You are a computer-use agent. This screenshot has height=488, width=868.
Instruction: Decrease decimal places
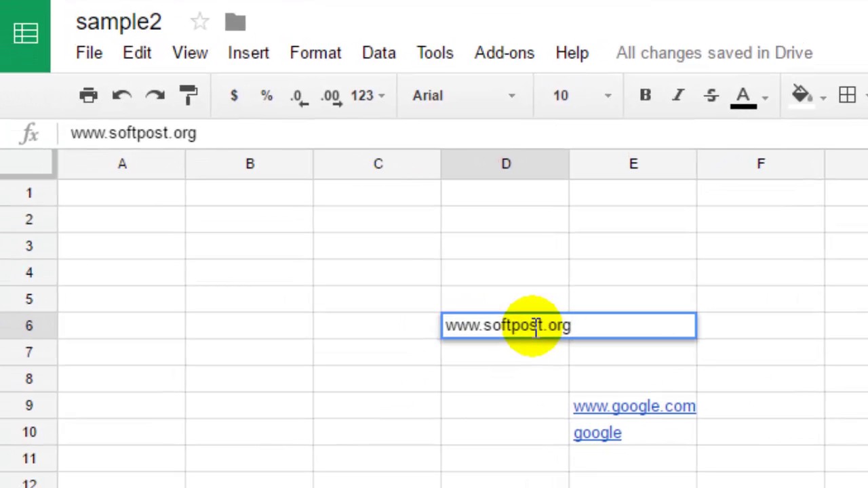pyautogui.click(x=298, y=96)
